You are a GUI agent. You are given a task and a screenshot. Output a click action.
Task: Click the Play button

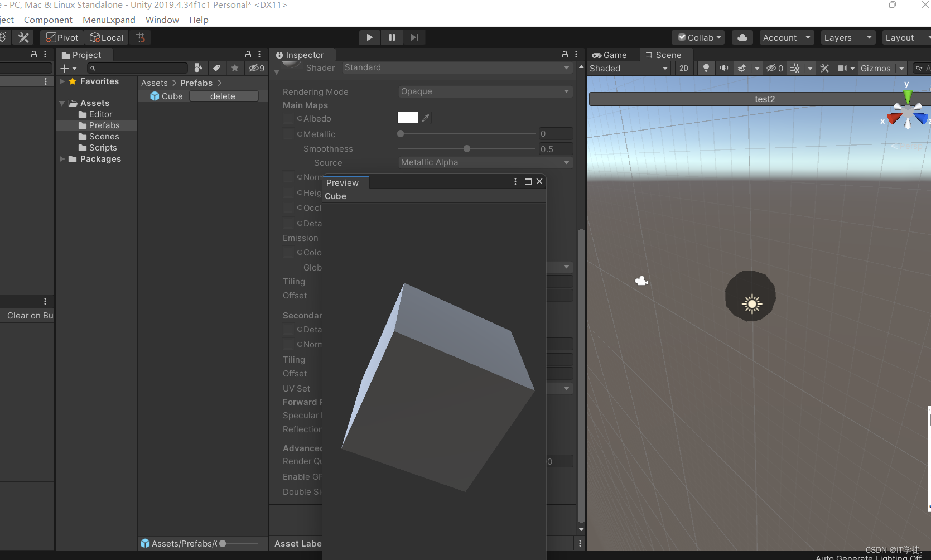(x=369, y=37)
